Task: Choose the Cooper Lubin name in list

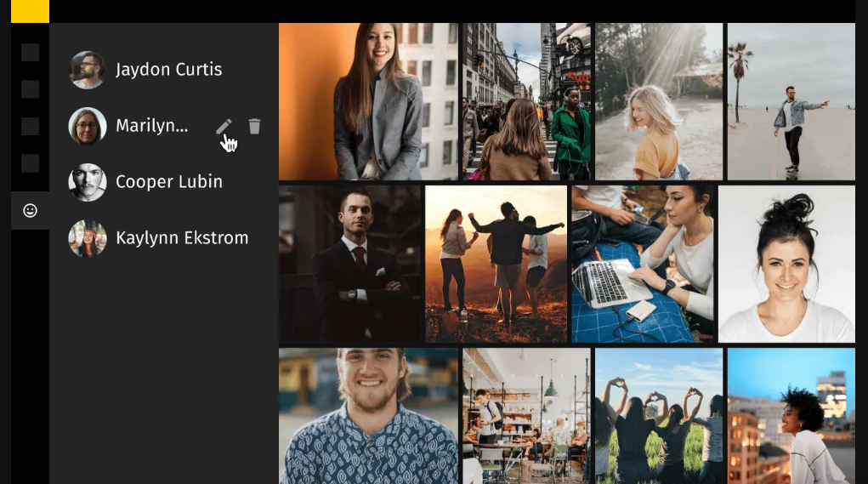Action: pos(168,182)
